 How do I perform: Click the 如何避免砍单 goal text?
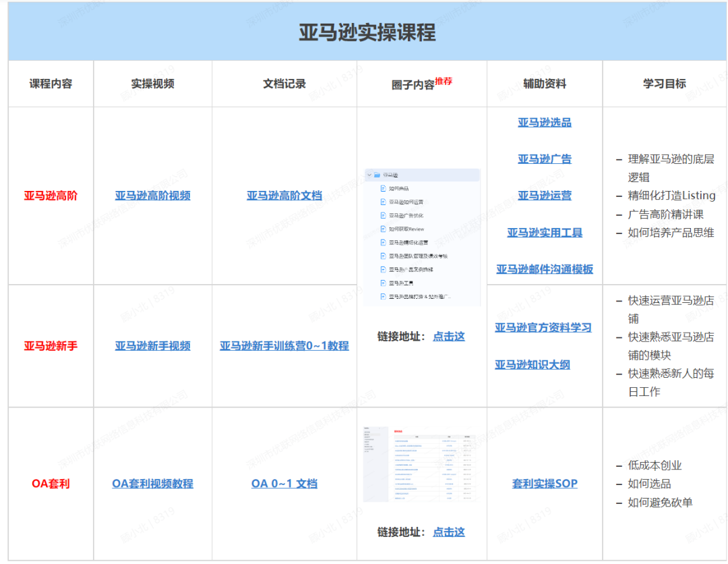point(660,502)
